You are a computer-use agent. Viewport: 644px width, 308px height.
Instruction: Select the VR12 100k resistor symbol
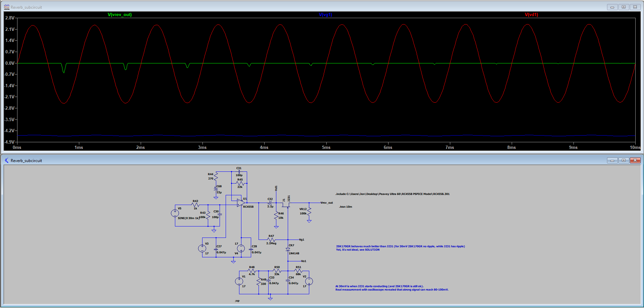point(309,211)
